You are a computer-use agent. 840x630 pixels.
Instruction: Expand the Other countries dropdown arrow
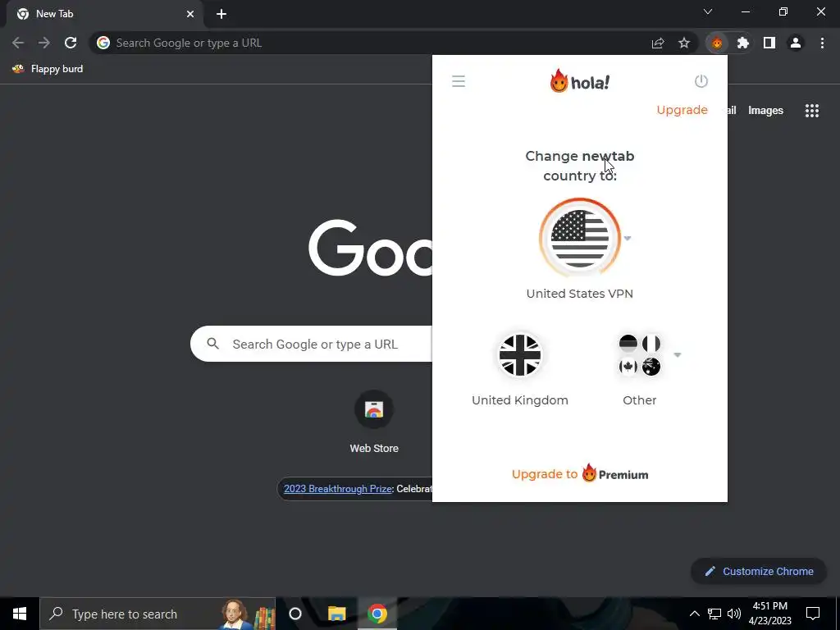[x=677, y=355]
